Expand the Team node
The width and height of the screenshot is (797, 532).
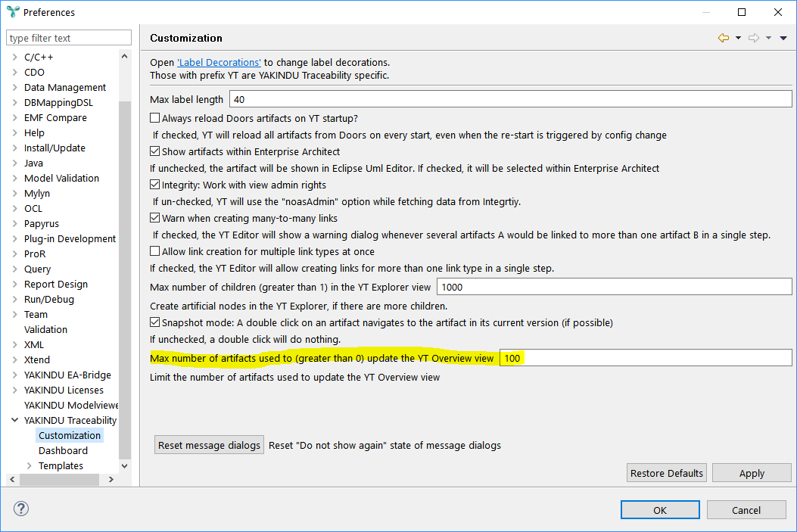click(x=14, y=315)
